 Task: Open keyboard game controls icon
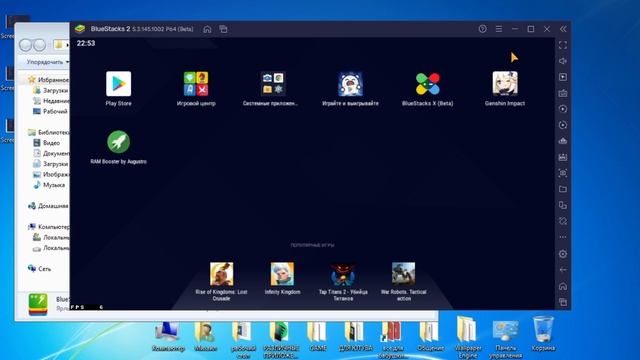pos(563,93)
